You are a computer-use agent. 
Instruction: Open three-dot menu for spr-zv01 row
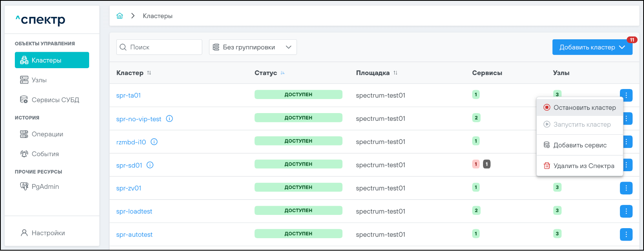pos(626,188)
